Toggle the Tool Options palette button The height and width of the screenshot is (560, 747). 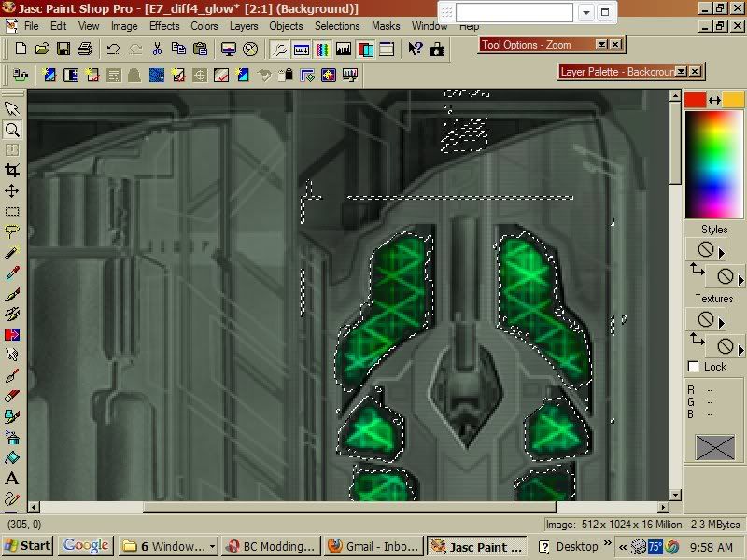tap(301, 49)
